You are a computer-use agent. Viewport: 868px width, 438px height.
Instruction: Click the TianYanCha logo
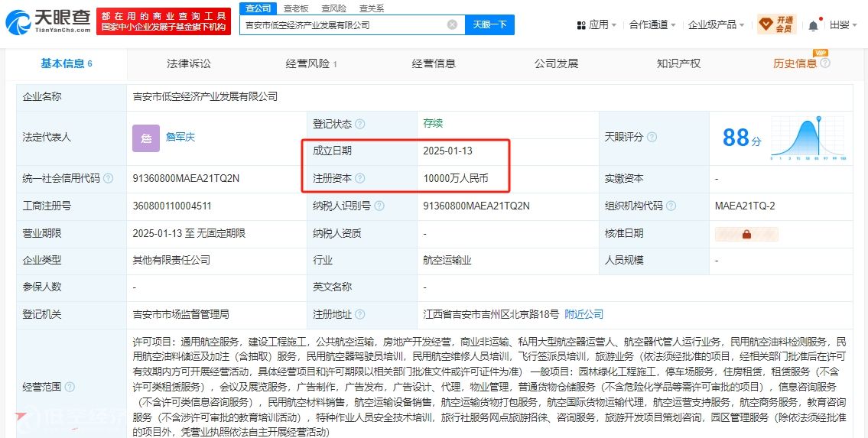47,21
